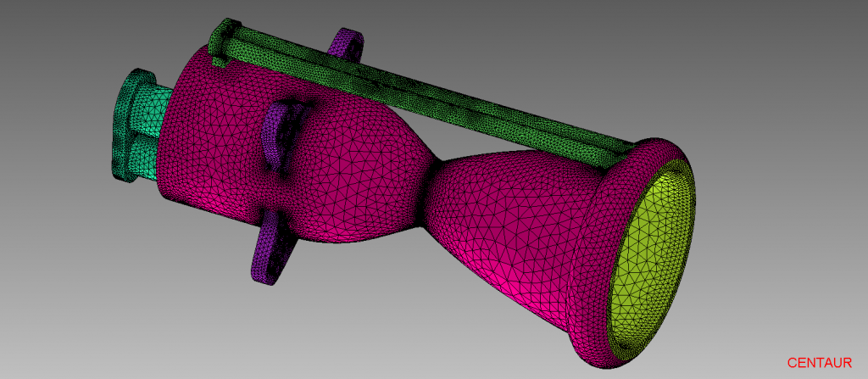Viewport: 868px width, 379px height.
Task: Pick the green rod end bracket at top left
Action: pos(223,42)
